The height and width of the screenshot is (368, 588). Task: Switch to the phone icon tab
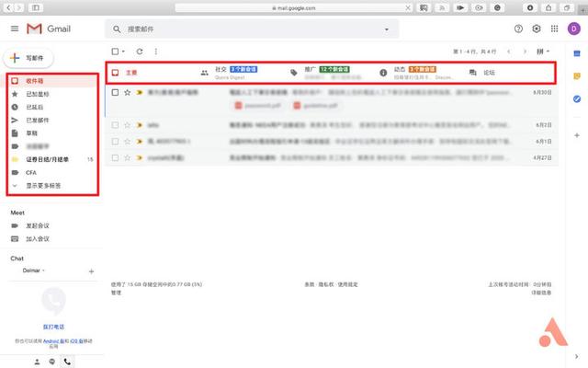(67, 362)
